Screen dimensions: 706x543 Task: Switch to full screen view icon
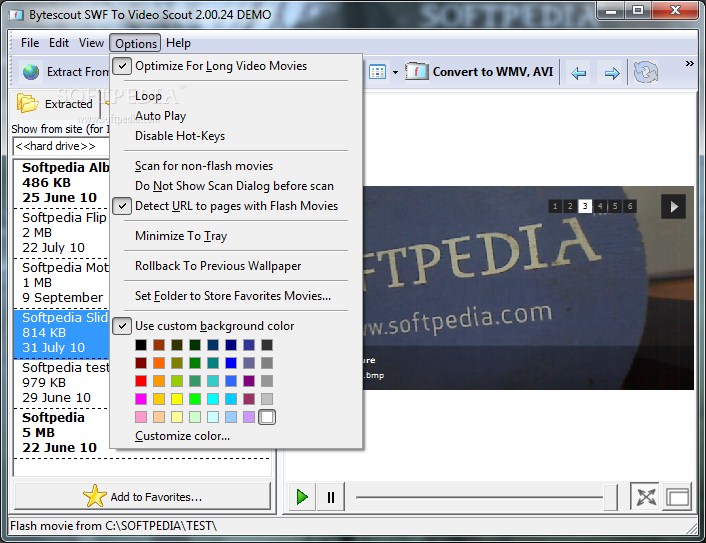click(646, 497)
